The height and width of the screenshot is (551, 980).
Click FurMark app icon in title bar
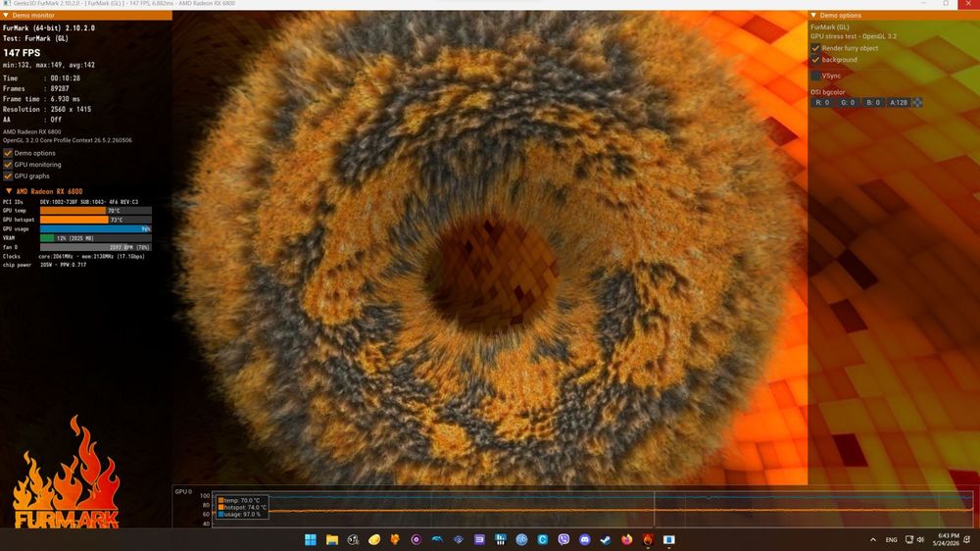pos(7,4)
